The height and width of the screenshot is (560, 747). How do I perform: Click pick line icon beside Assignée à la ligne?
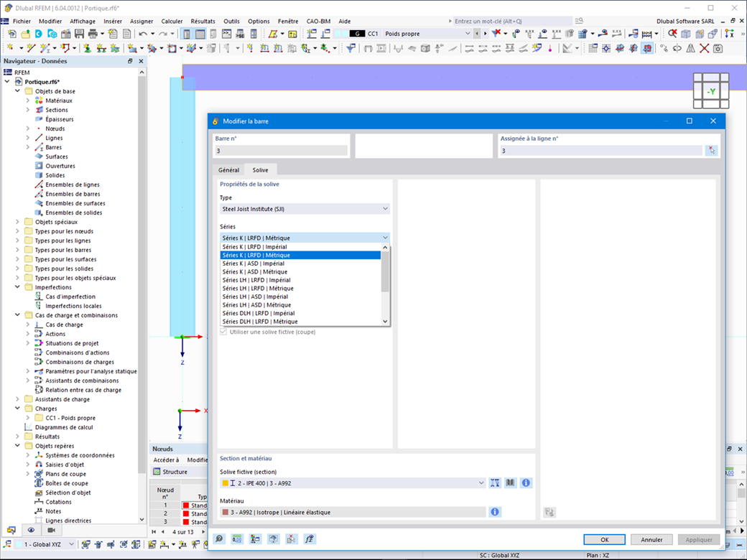tap(711, 151)
